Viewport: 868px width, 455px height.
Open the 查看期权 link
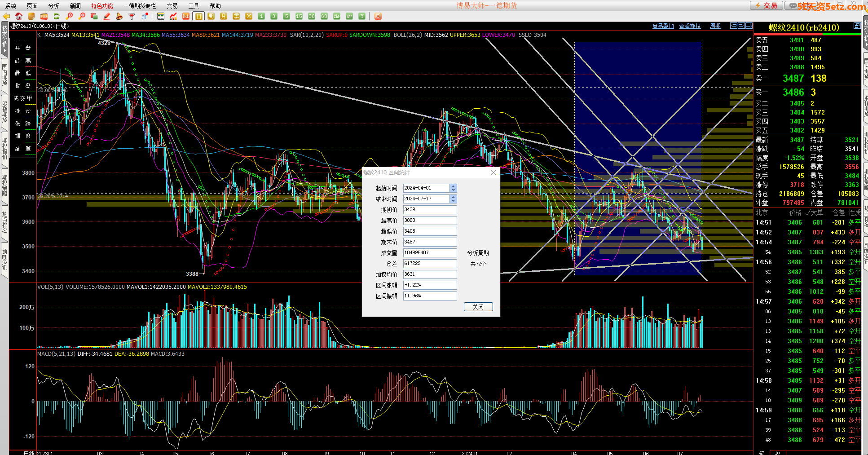pyautogui.click(x=690, y=26)
